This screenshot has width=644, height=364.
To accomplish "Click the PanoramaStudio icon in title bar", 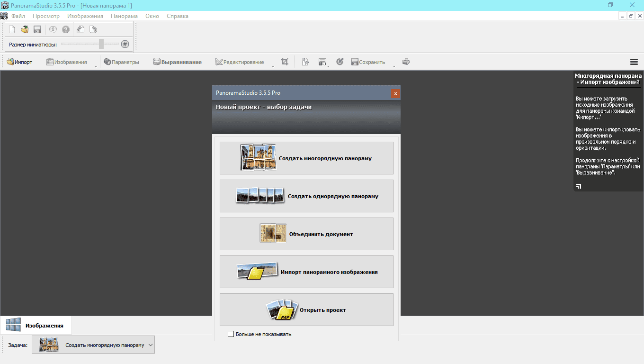I will coord(4,5).
